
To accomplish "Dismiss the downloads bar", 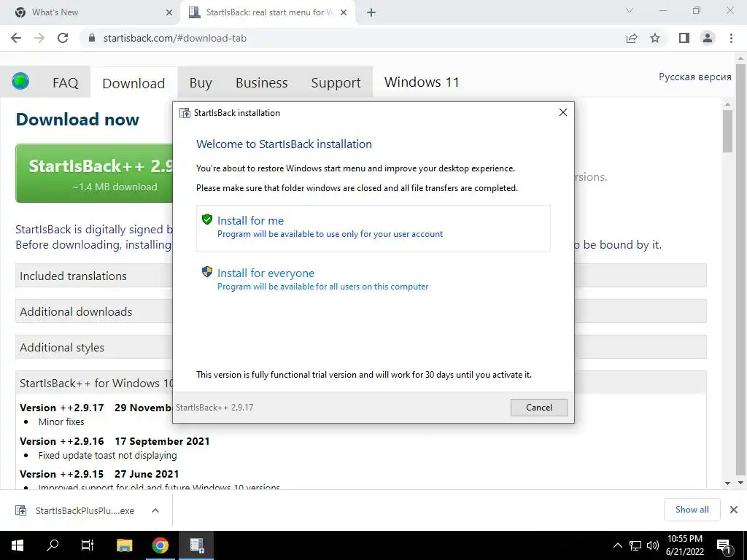I will click(734, 510).
